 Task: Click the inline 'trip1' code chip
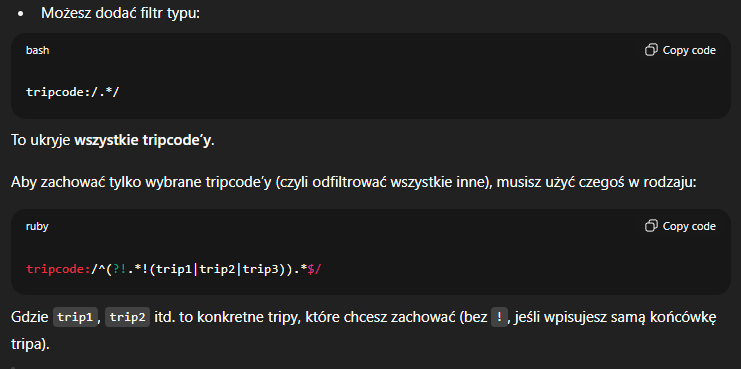(76, 318)
